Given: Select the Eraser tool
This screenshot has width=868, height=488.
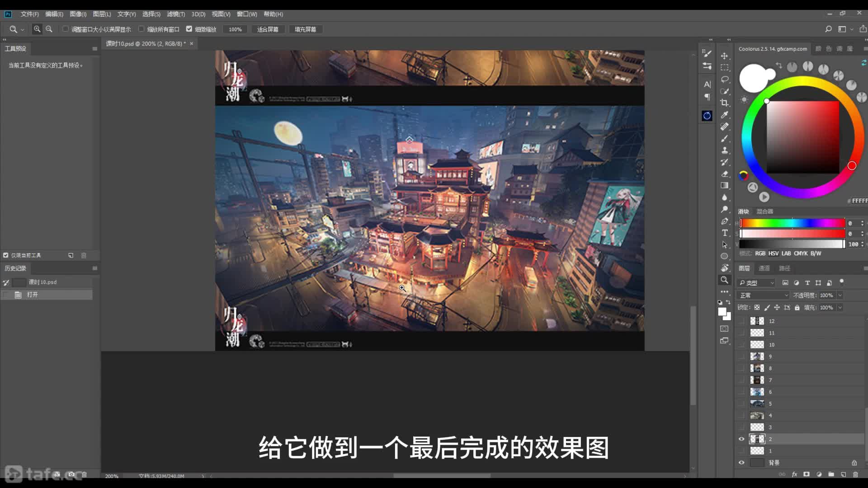Looking at the screenshot, I should pyautogui.click(x=724, y=174).
